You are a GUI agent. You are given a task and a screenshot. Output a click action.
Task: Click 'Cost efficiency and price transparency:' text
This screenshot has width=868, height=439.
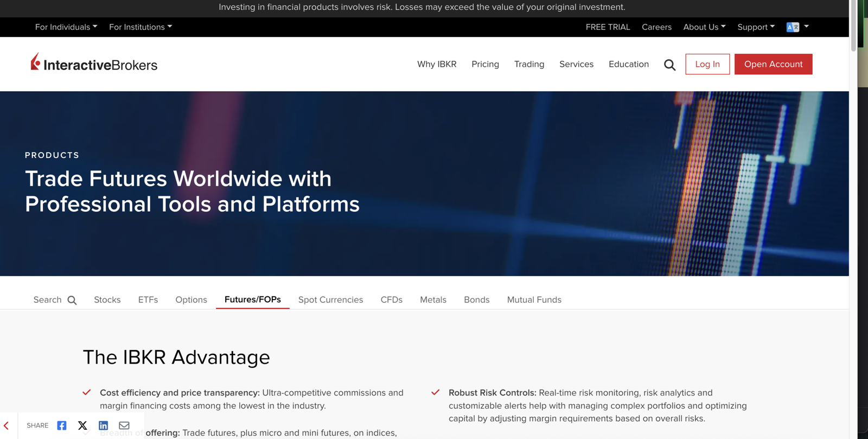tap(180, 393)
